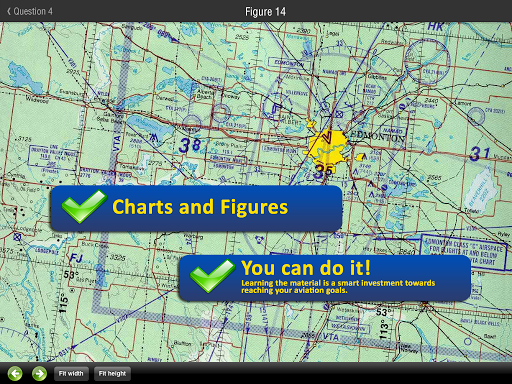
Task: Click the Edmonton Class C airspace note box
Action: [x=464, y=252]
